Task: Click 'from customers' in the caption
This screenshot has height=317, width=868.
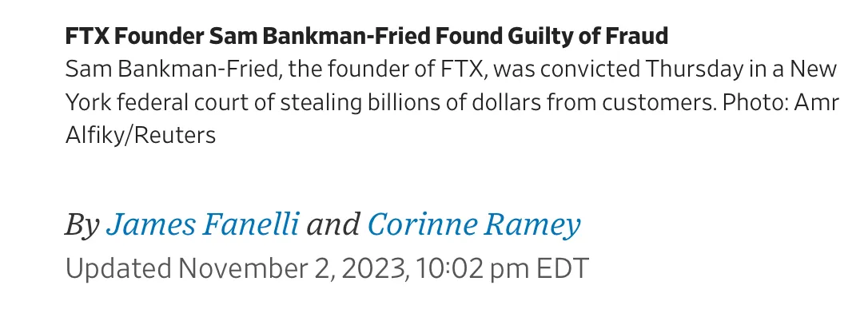Action: click(628, 103)
